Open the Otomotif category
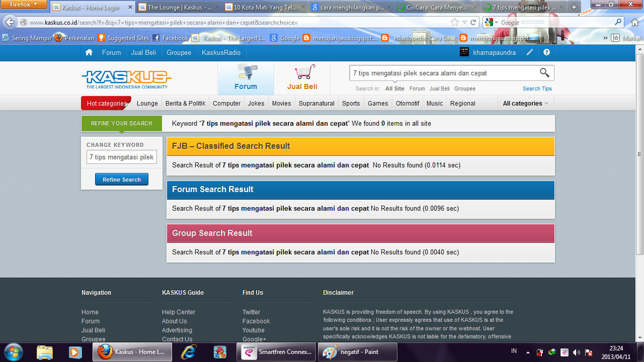Screen dimensions: 644x362 click(408, 104)
